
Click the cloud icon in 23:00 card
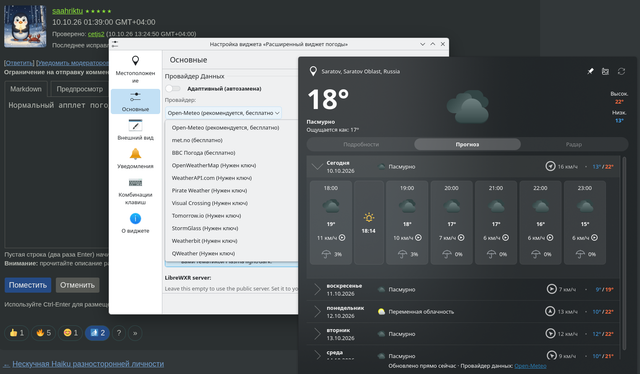pos(585,206)
